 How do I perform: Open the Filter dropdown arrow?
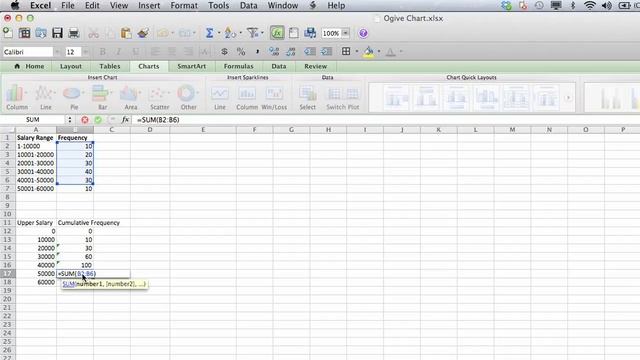coord(262,33)
